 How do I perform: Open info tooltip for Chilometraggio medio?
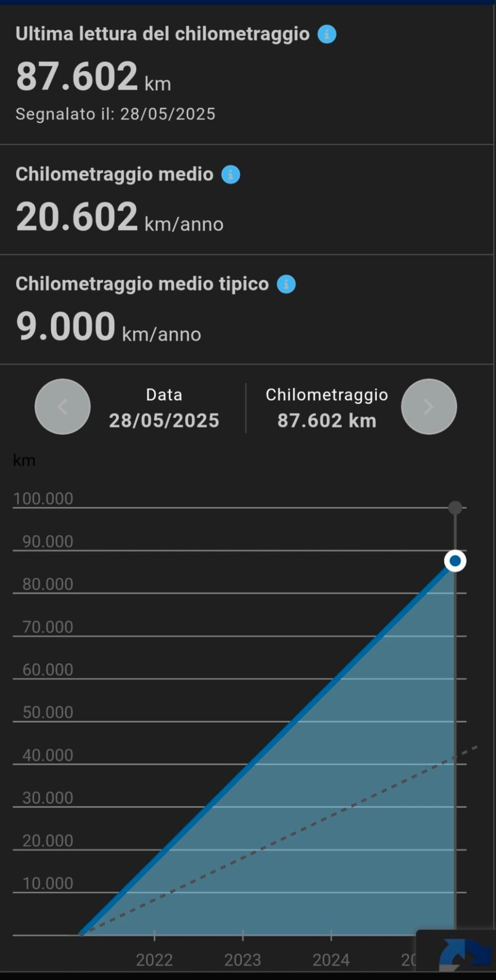point(230,175)
